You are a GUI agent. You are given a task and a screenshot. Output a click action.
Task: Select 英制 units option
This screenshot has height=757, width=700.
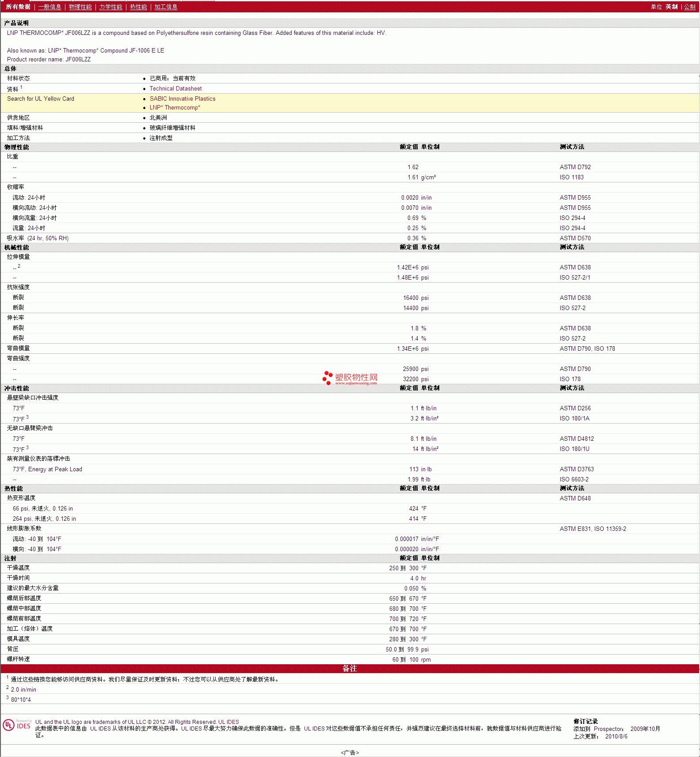671,7
